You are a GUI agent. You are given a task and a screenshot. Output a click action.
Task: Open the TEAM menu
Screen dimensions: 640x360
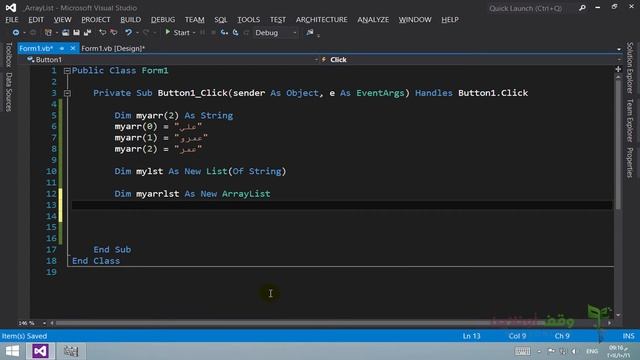pyautogui.click(x=194, y=20)
